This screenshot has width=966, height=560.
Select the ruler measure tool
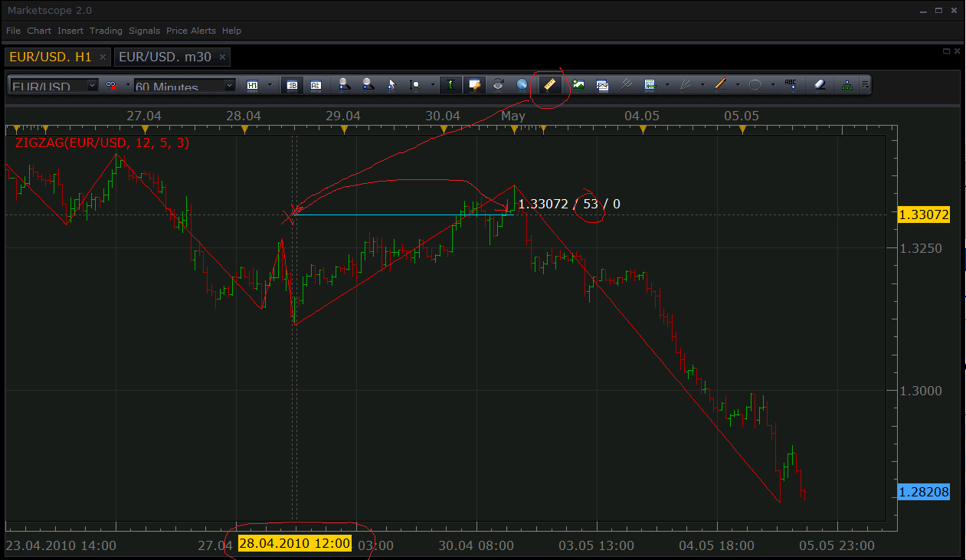549,84
